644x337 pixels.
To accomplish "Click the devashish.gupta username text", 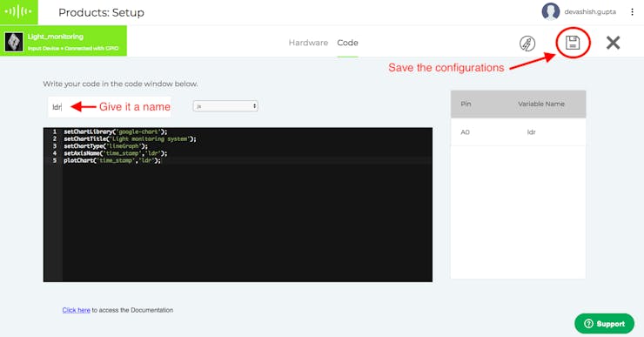I will point(590,12).
